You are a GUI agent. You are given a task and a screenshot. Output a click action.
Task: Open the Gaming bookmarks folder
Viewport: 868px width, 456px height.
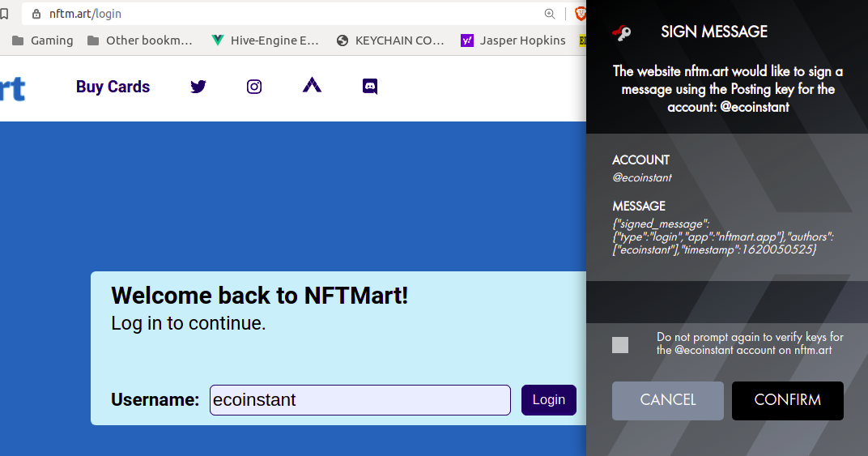click(43, 40)
